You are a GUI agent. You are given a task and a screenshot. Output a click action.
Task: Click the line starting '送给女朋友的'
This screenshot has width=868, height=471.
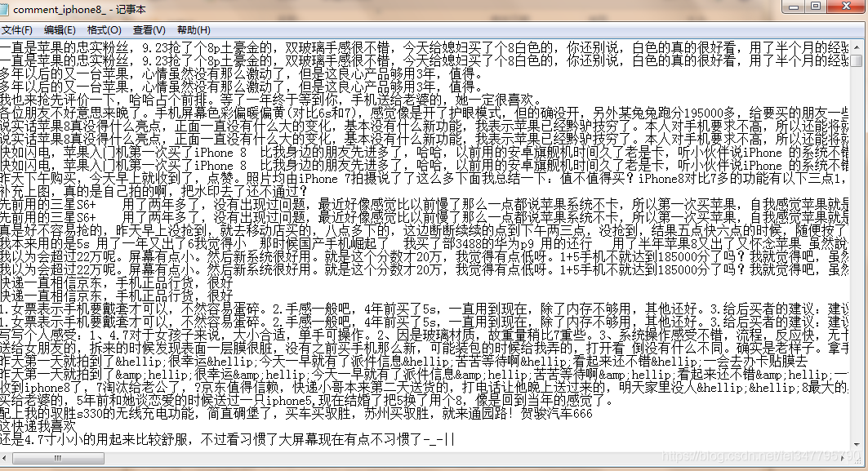(x=425, y=348)
